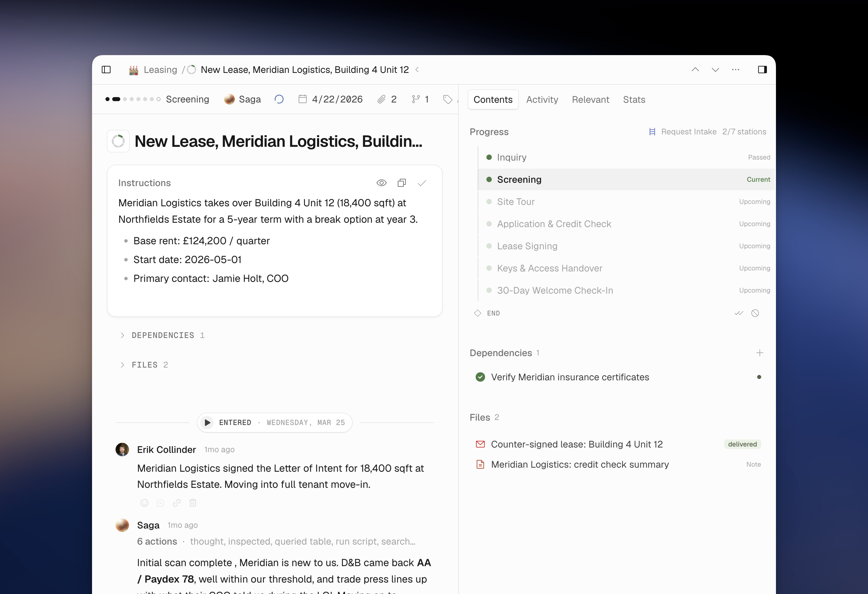Image resolution: width=868 pixels, height=594 pixels.
Task: Click the ENTERED play marker button
Action: pyautogui.click(x=207, y=423)
